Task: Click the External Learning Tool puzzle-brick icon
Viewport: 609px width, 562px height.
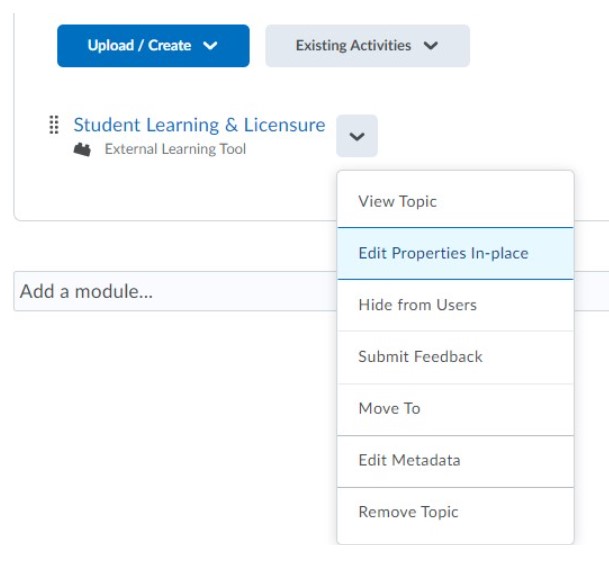Action: click(x=82, y=150)
